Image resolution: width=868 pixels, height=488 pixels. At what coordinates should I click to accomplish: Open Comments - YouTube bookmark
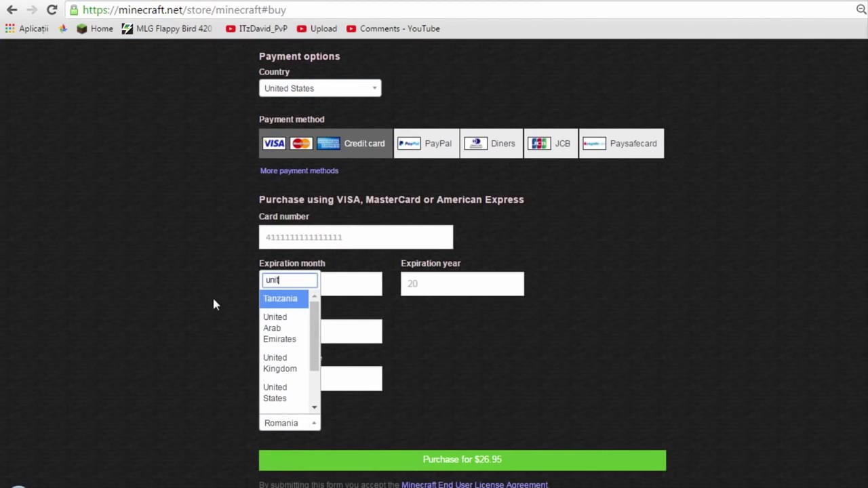coord(393,28)
